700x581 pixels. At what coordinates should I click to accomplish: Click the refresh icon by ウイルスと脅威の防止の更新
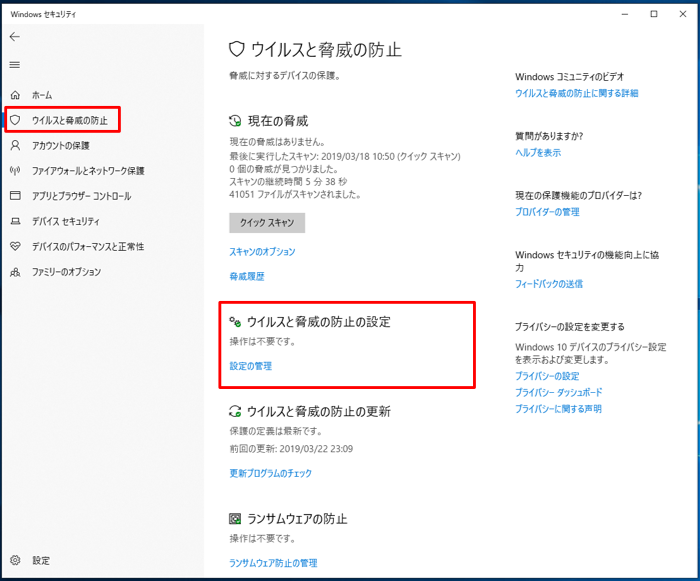pos(235,411)
